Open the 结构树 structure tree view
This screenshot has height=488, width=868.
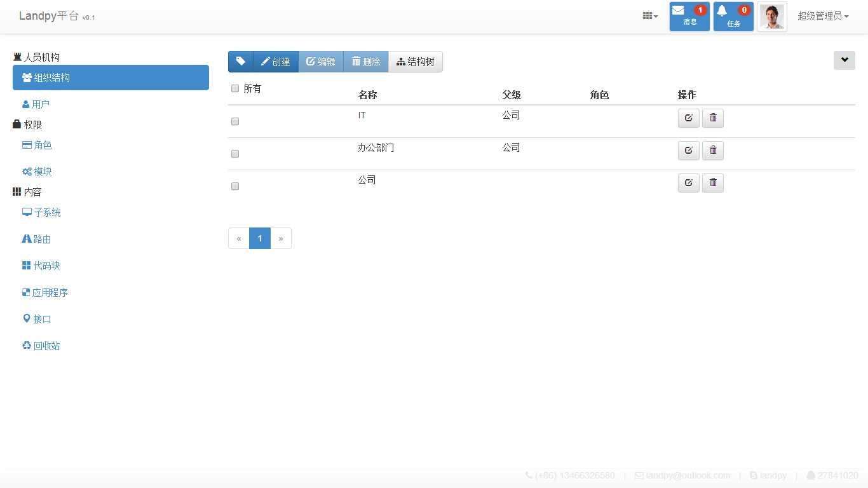tap(416, 62)
